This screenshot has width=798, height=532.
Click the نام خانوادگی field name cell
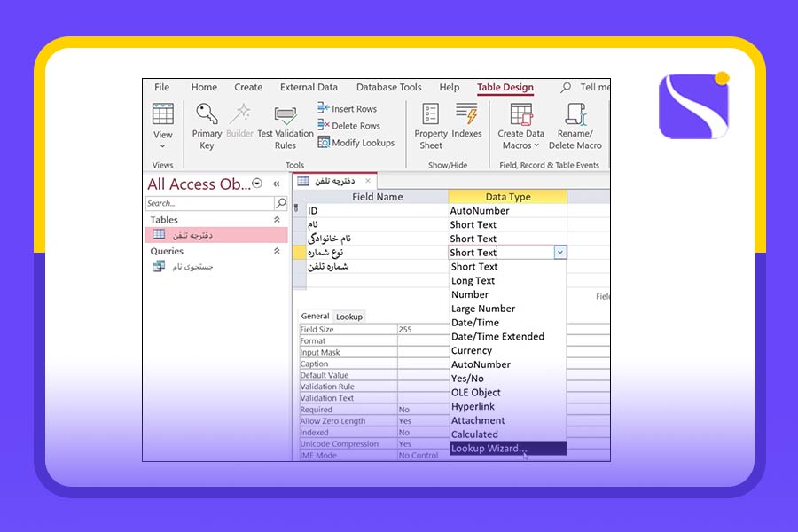(x=377, y=239)
